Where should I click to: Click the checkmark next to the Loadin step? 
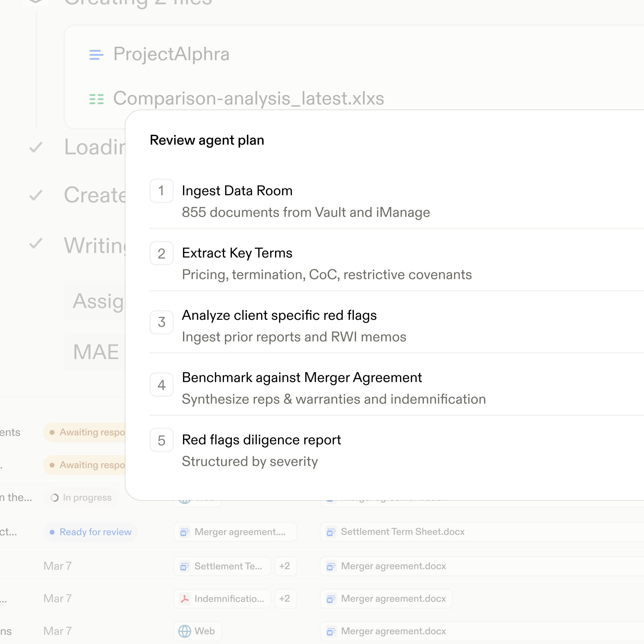36,147
